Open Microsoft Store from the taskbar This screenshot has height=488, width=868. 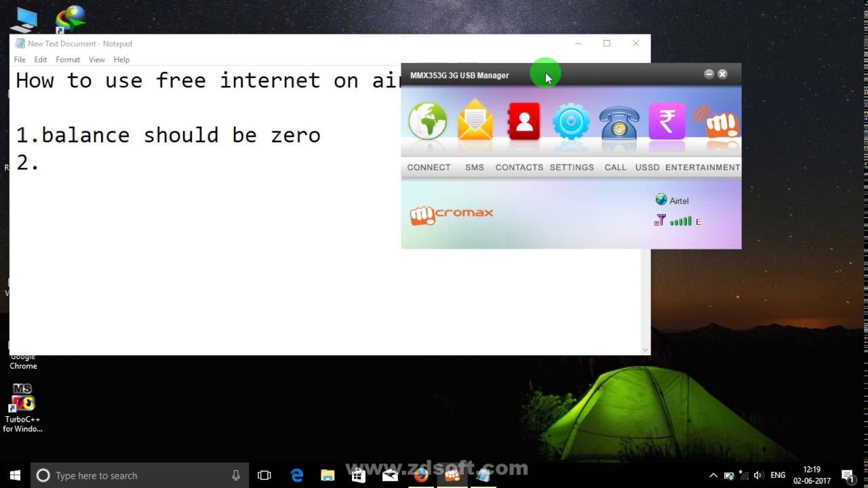point(359,475)
